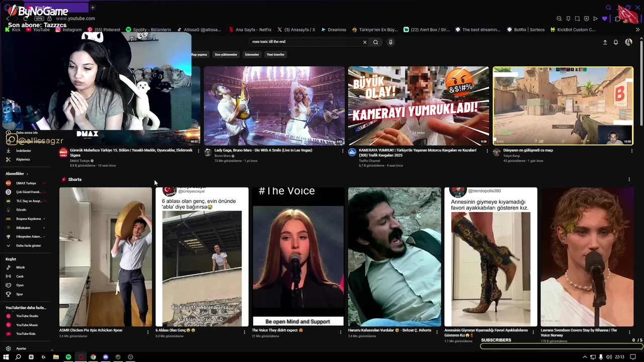Open the Kick bookmark
Screen dimensions: 644x362
coord(13,30)
